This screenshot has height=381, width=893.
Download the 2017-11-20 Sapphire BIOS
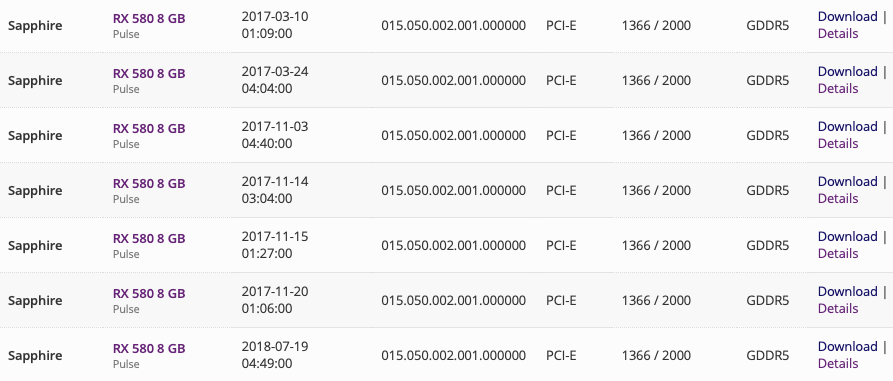tap(847, 292)
